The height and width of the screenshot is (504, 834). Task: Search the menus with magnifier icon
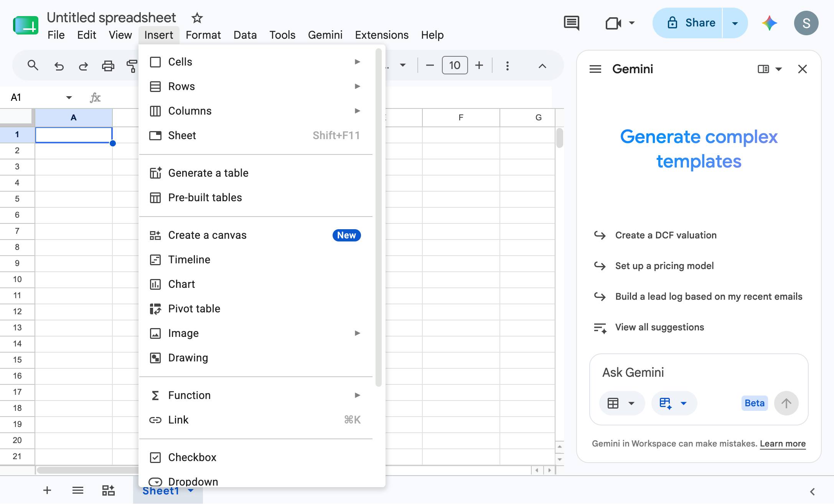(33, 66)
